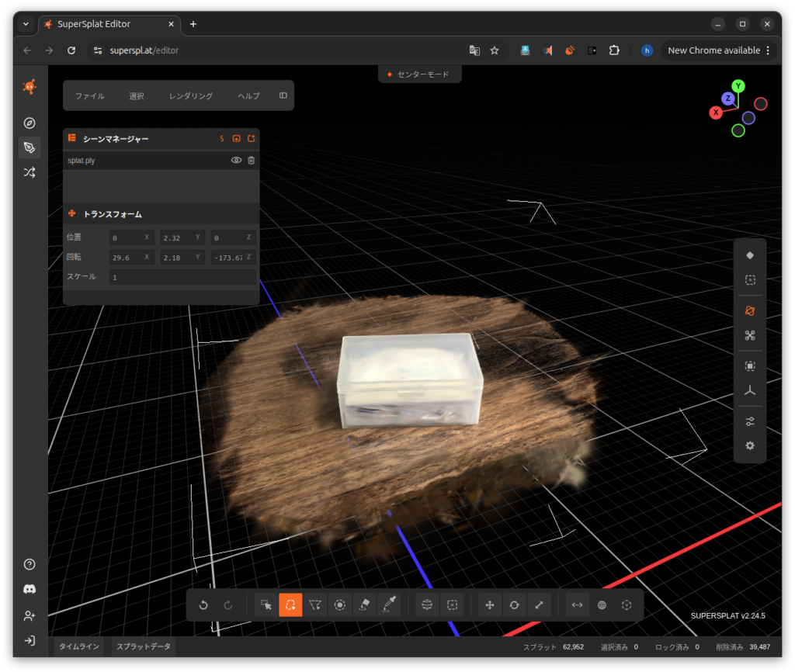Open the スプラットデータ panel
795x672 pixels.
tap(144, 646)
